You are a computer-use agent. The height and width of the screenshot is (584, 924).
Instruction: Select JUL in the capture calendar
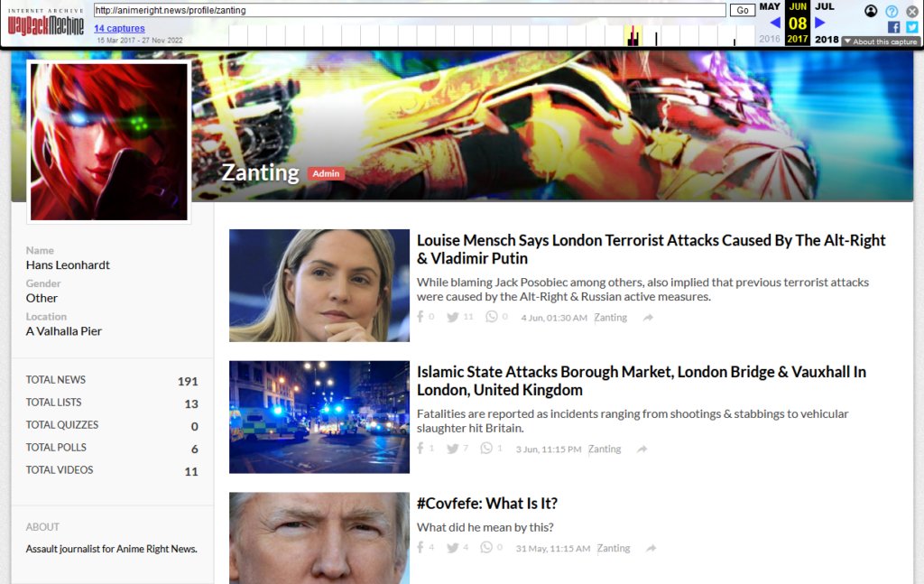click(825, 6)
